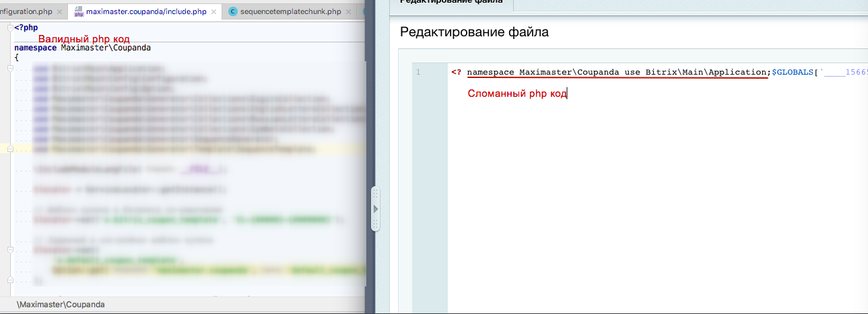Viewport: 868px width, 314px height.
Task: Click the PHP file icon on include.php tab
Action: pyautogui.click(x=79, y=11)
